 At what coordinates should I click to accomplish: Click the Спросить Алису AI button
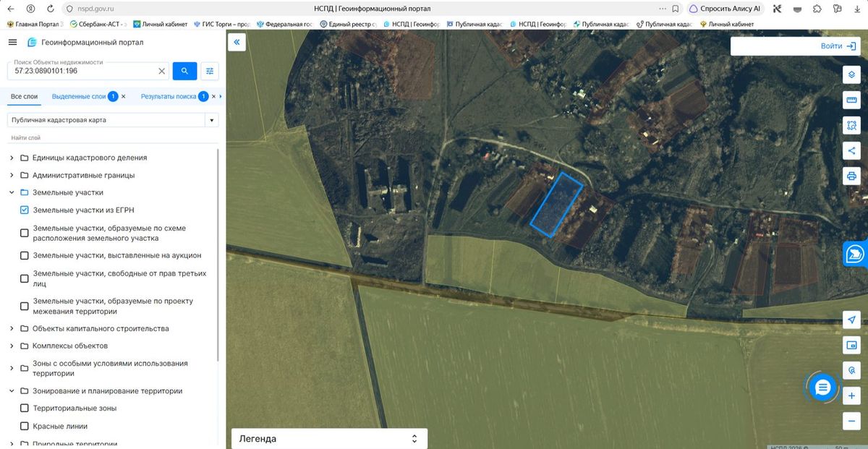click(x=725, y=9)
